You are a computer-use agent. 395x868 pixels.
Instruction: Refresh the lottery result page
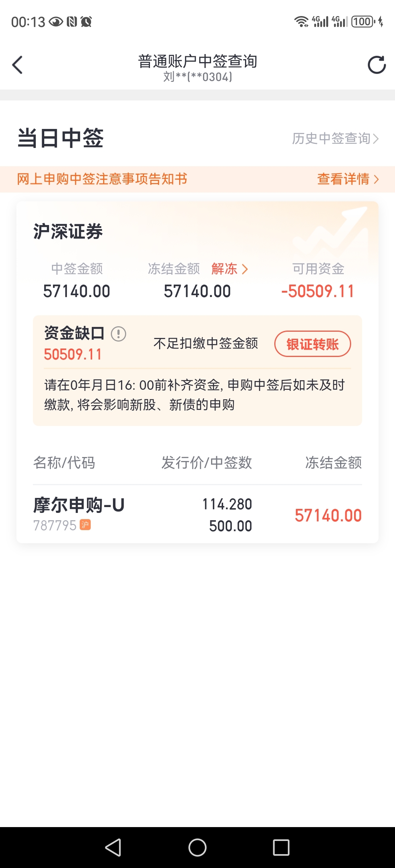coord(377,65)
